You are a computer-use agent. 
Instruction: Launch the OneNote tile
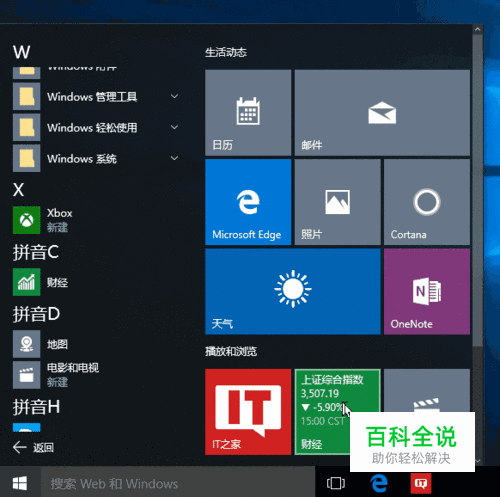pos(427,291)
